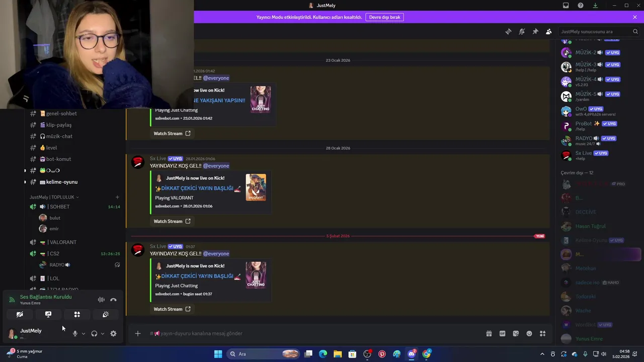This screenshot has width=644, height=362.
Task: Open the Threads icon in channel header
Action: tap(508, 31)
